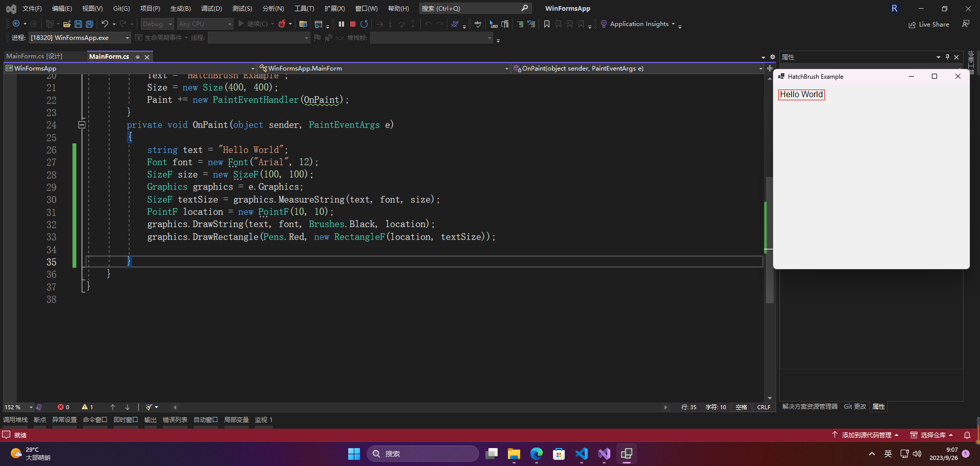The width and height of the screenshot is (980, 466).
Task: Click the split editor window icon
Action: [769, 68]
